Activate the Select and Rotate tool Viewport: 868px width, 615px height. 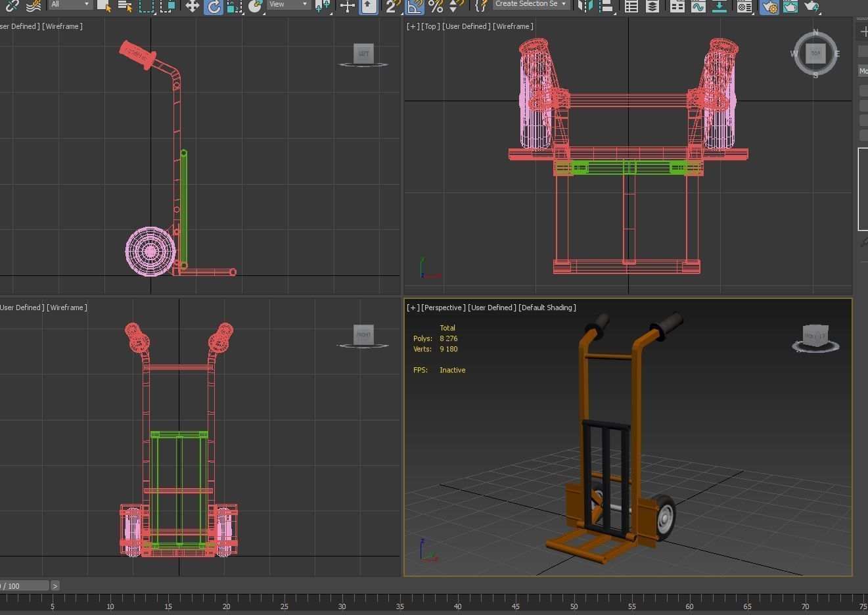click(213, 6)
